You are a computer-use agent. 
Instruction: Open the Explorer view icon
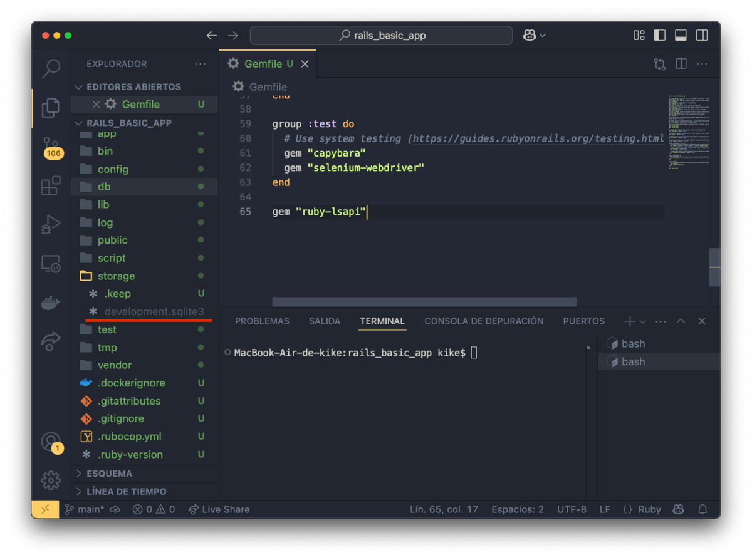pos(51,107)
